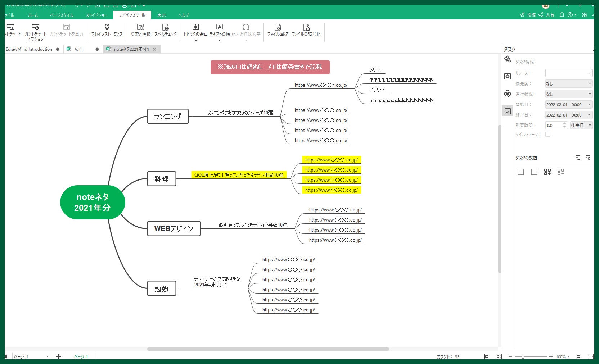Open the Brainstorming tool

click(x=107, y=30)
